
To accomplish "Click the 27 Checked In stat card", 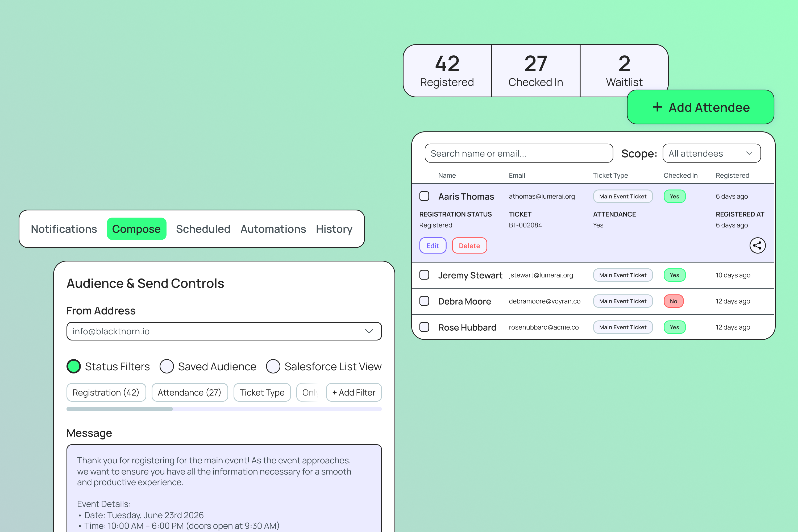I will [536, 71].
